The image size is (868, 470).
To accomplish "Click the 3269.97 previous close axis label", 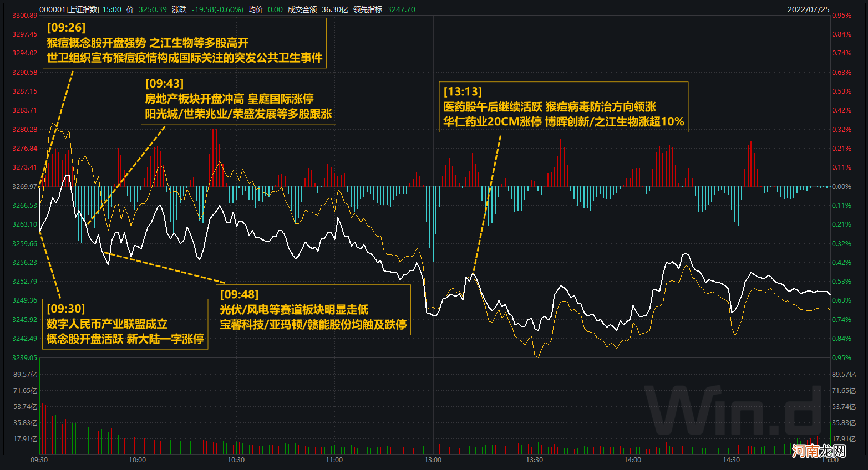I will pos(25,187).
